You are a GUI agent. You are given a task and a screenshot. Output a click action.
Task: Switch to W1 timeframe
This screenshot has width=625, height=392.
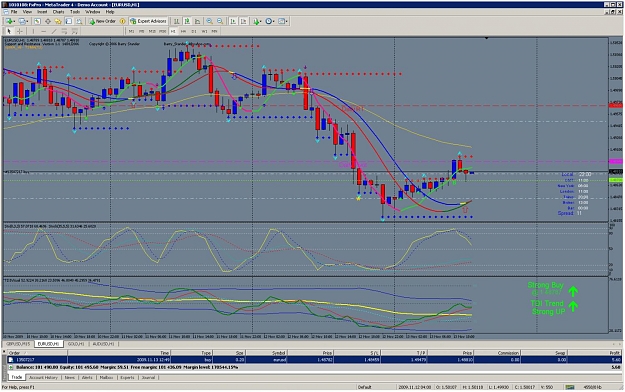point(204,31)
